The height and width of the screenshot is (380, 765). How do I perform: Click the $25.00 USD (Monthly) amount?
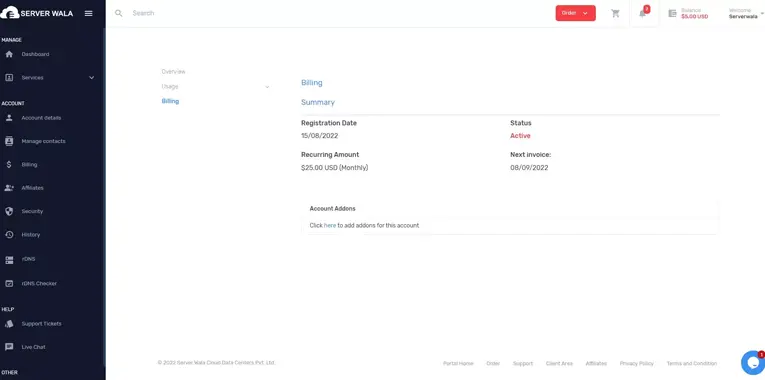tap(335, 168)
